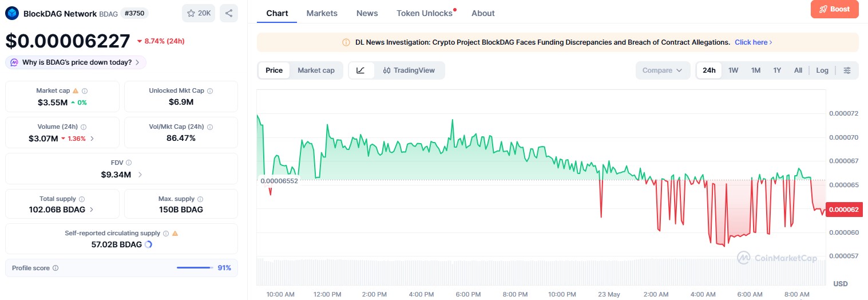The height and width of the screenshot is (300, 868).
Task: Click the circulating supply warning triangle icon
Action: coord(175,234)
